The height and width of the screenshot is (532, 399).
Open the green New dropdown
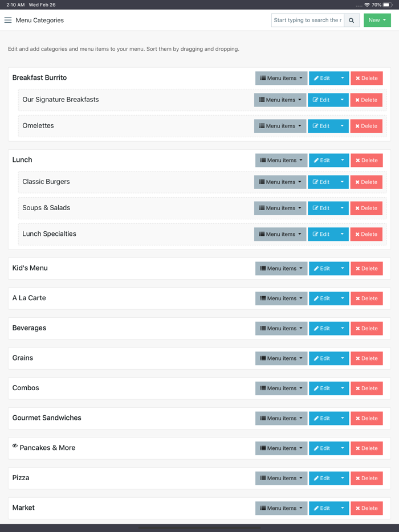tap(377, 20)
